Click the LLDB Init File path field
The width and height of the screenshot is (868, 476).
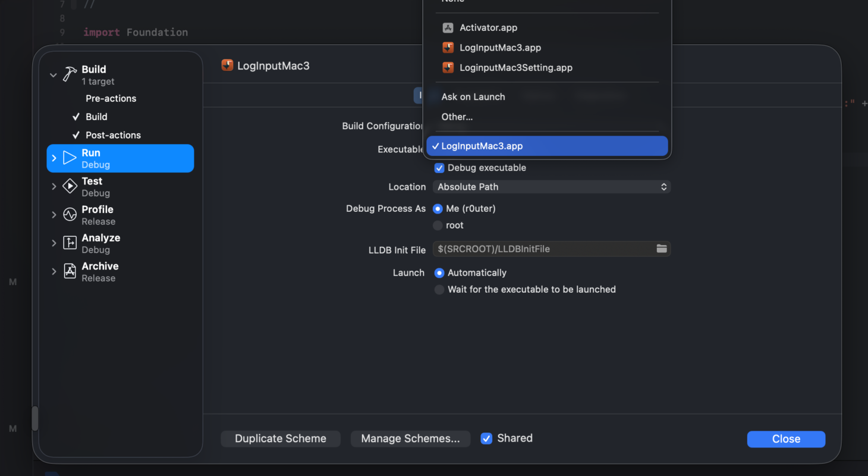click(541, 249)
